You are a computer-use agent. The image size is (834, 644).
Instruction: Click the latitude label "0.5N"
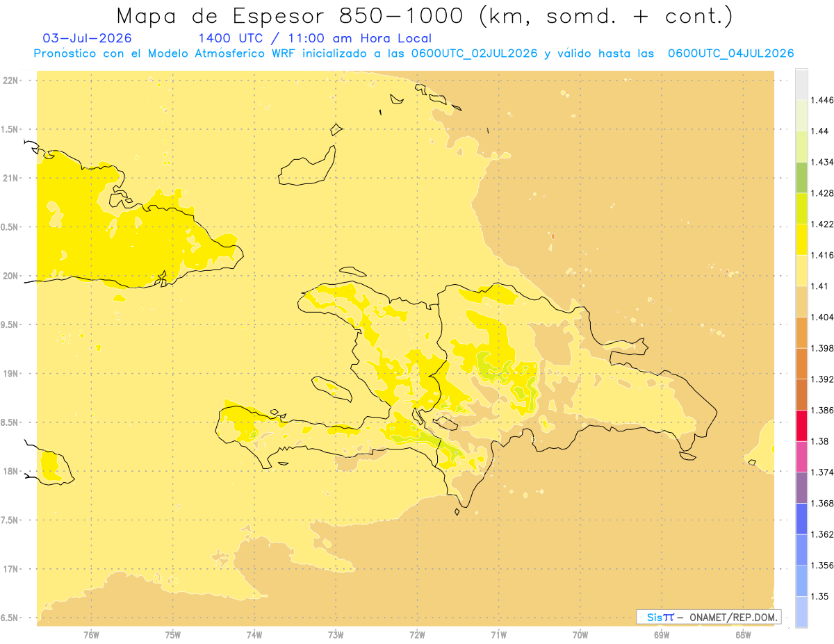pyautogui.click(x=10, y=227)
